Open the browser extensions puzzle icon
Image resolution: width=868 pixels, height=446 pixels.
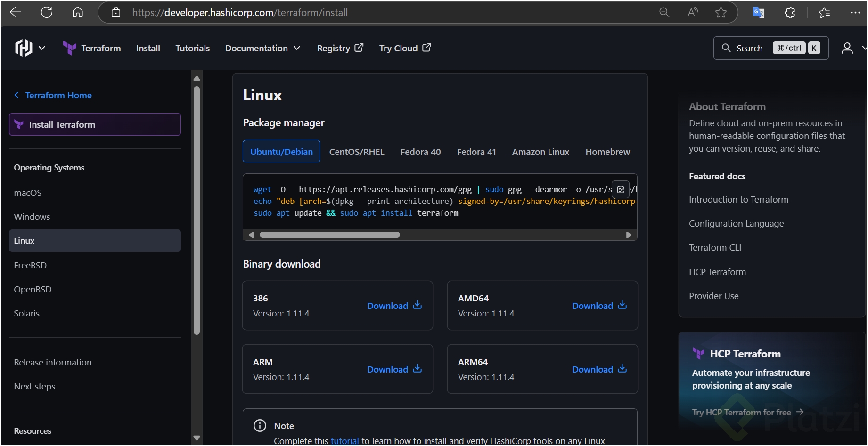[x=790, y=13]
